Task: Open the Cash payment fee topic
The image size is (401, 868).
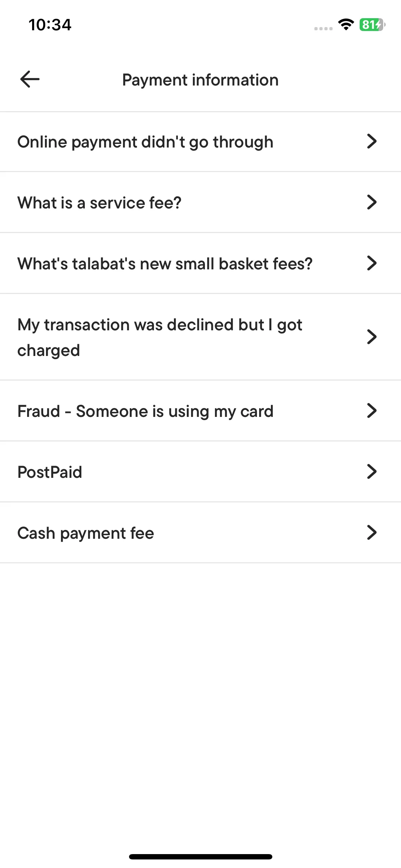Action: click(x=86, y=533)
